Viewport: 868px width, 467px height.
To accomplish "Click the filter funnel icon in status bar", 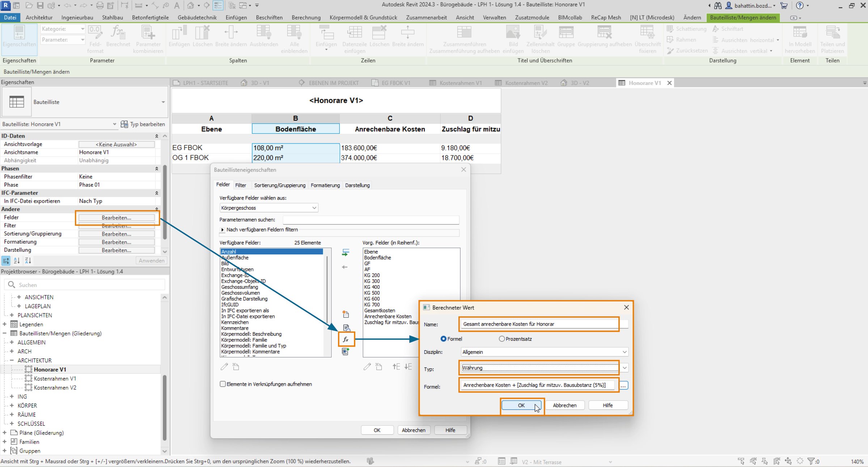I will point(811,461).
